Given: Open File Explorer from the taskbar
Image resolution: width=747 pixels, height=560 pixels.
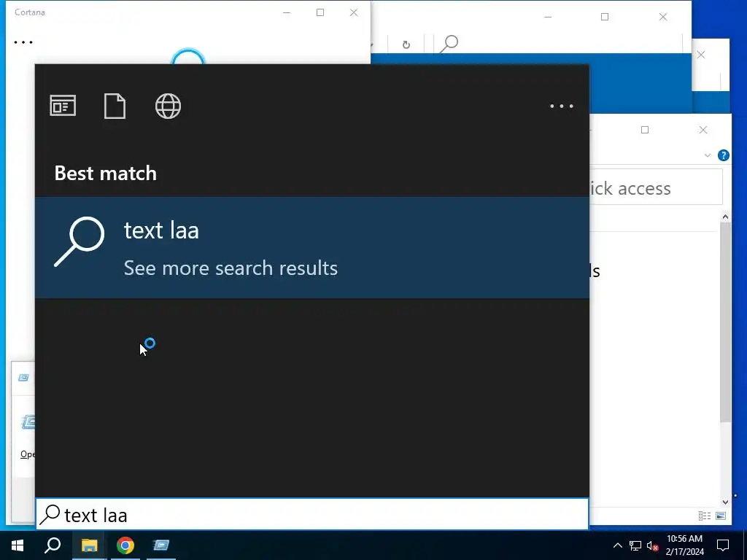Looking at the screenshot, I should (x=89, y=545).
